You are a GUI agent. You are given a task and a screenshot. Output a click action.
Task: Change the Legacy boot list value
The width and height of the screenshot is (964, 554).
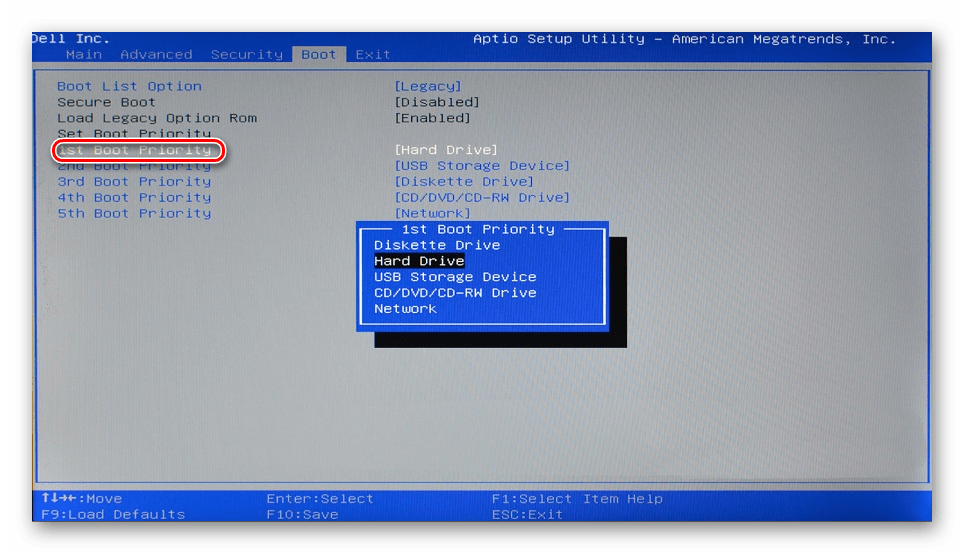click(x=428, y=86)
